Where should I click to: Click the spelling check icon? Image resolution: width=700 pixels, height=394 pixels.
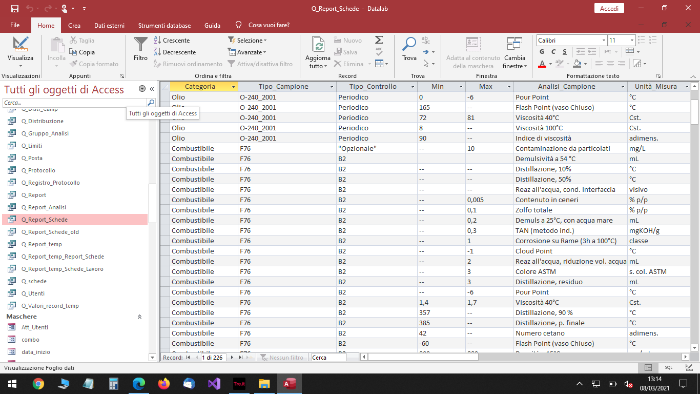click(x=379, y=52)
